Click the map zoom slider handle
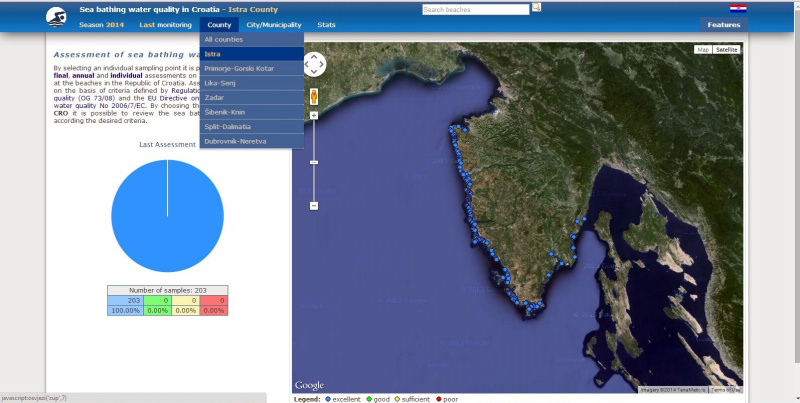Image resolution: width=800 pixels, height=403 pixels. coord(314,161)
